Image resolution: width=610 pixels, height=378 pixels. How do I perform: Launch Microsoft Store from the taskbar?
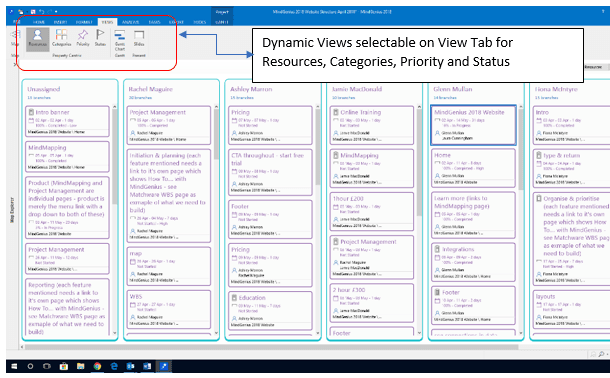(64, 366)
